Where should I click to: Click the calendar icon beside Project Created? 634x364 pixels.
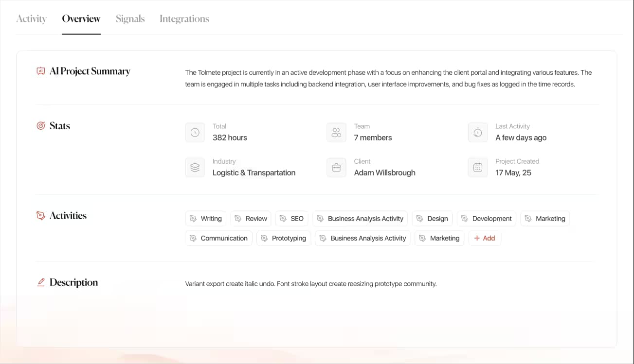(478, 167)
